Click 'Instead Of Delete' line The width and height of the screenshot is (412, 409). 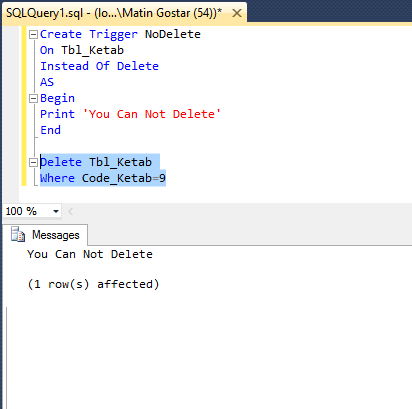(99, 66)
